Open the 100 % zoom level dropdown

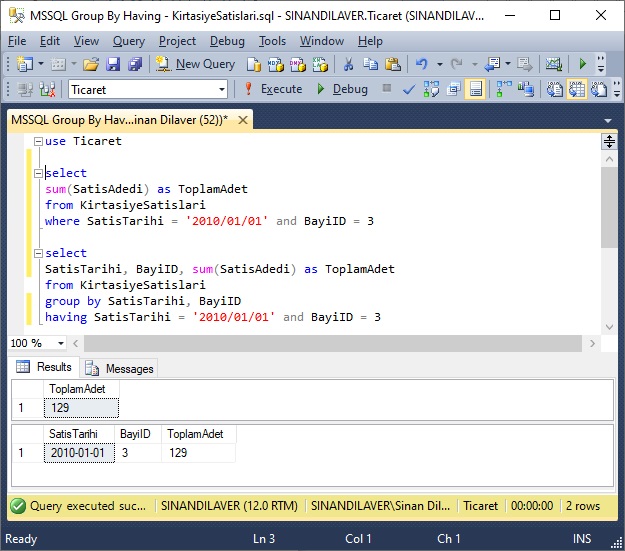[61, 343]
